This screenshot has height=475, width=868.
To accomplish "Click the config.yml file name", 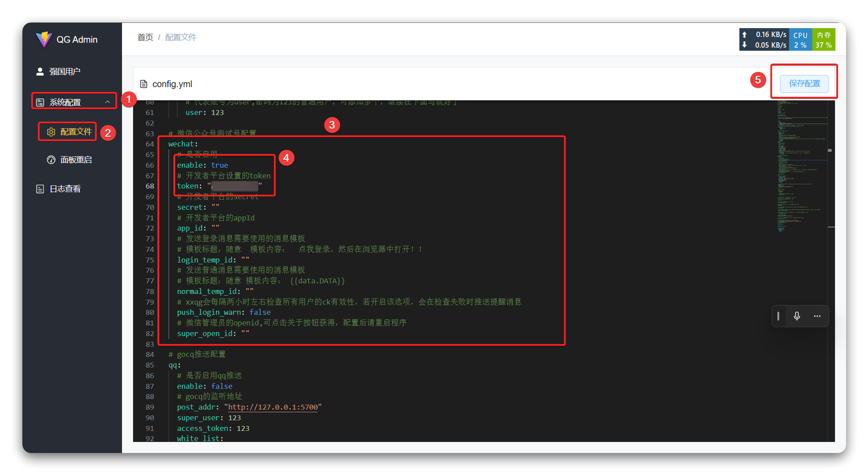I will (x=172, y=84).
